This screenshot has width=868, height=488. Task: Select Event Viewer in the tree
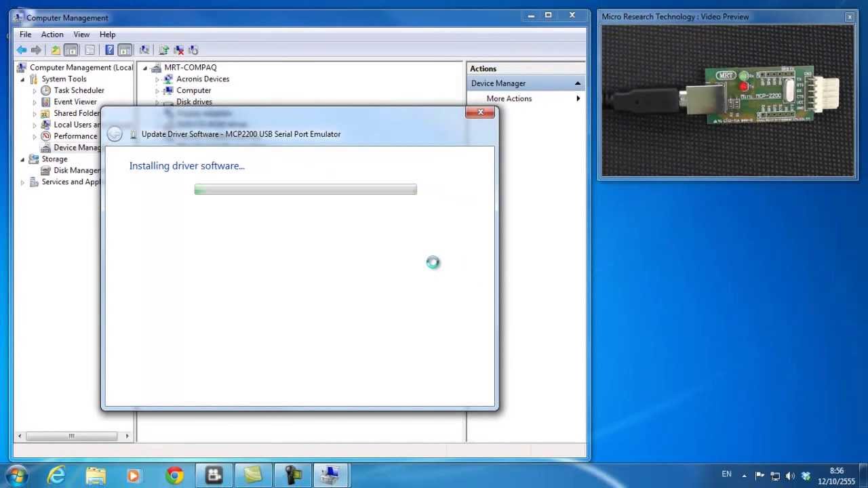coord(75,102)
